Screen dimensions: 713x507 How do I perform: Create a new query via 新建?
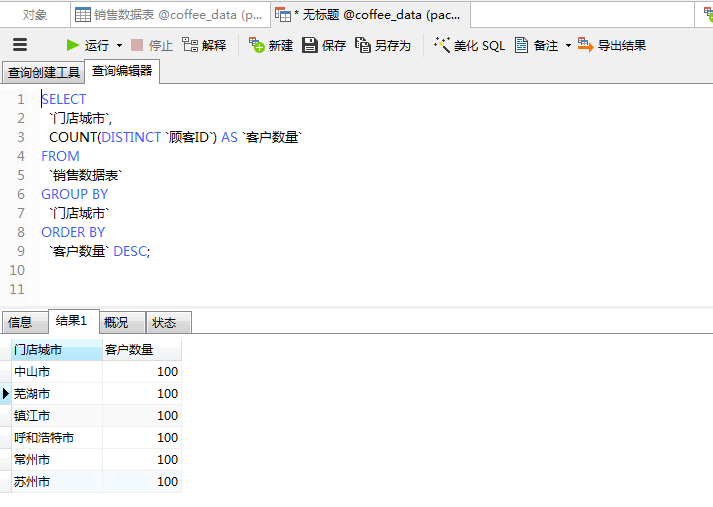point(271,45)
